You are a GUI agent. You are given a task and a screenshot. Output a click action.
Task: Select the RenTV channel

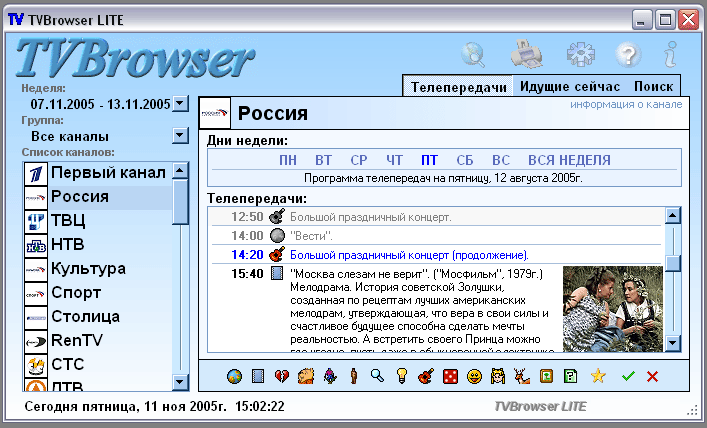pyautogui.click(x=98, y=341)
